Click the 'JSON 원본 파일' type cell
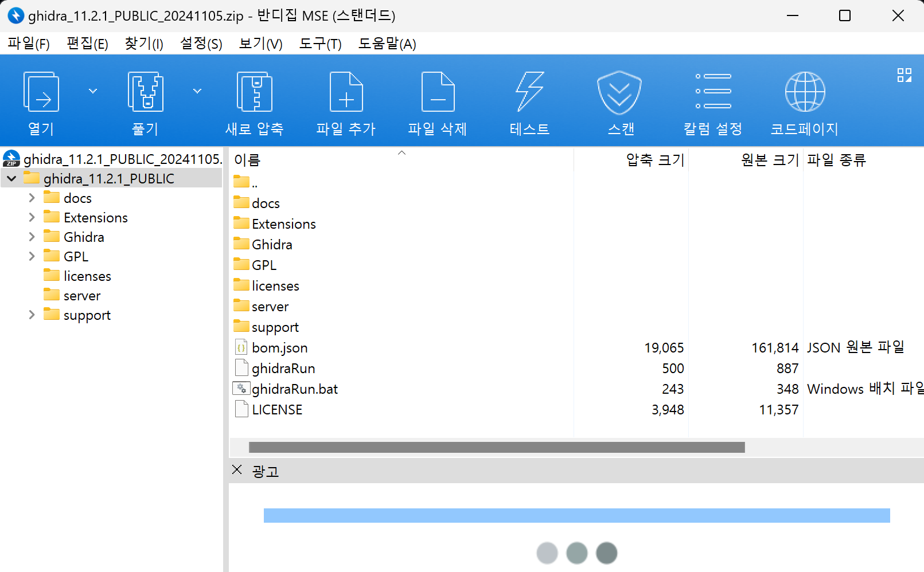This screenshot has height=572, width=924. pos(856,347)
